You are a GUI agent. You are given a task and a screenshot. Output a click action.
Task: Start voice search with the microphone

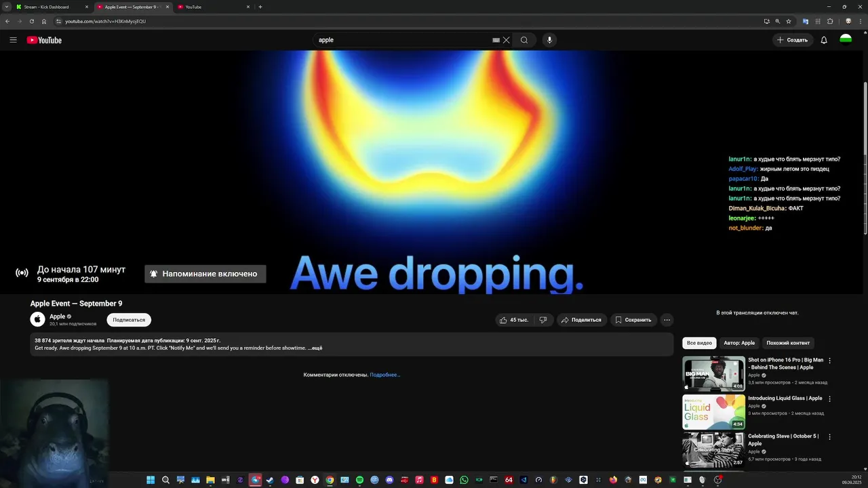point(549,40)
